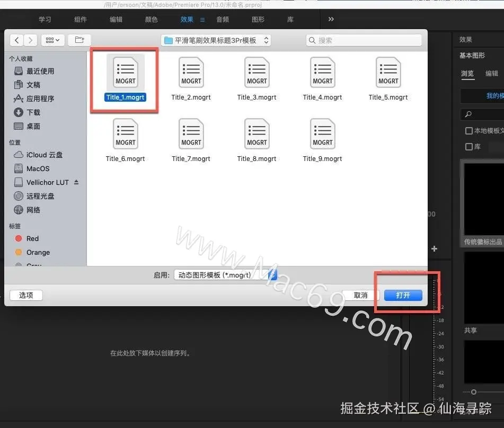Switch to the 音频 workspace
Viewport: 504px width, 428px height.
pyautogui.click(x=223, y=20)
